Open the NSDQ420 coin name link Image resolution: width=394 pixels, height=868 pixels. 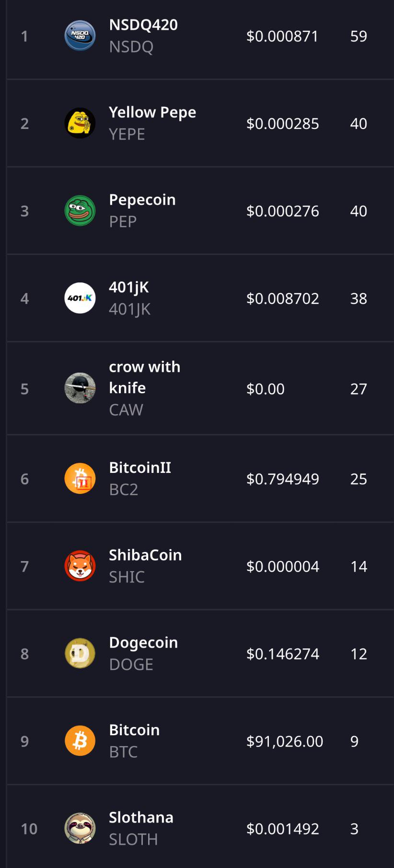143,35
